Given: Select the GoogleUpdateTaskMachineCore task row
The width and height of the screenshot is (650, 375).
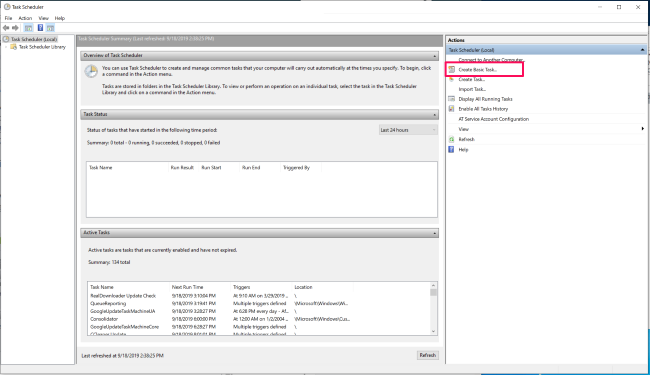Looking at the screenshot, I should coord(259,327).
